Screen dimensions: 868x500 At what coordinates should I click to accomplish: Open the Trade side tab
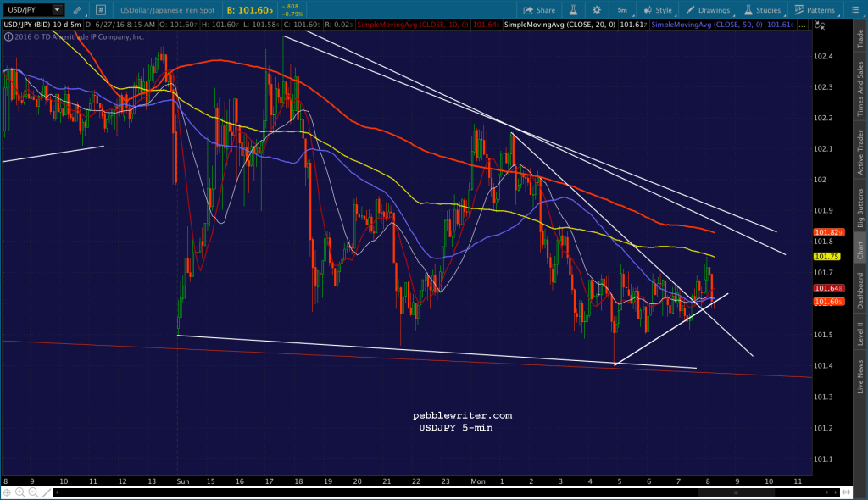[x=860, y=38]
